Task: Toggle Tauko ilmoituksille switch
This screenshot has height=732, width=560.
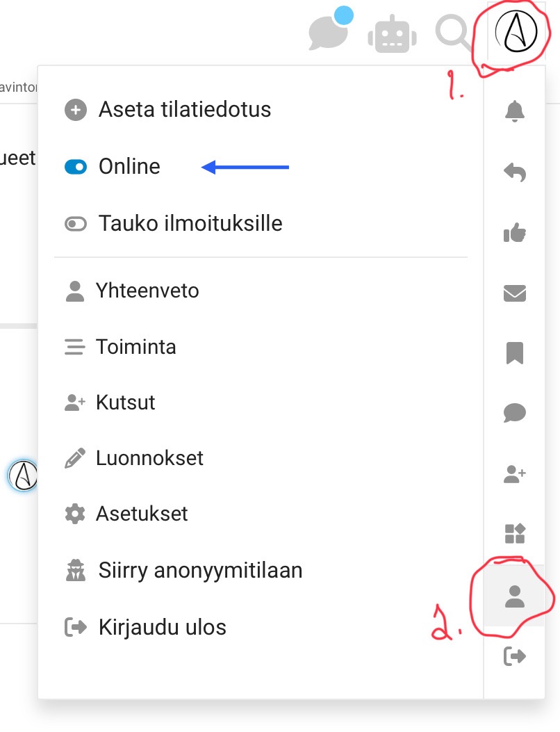Action: pos(76,224)
